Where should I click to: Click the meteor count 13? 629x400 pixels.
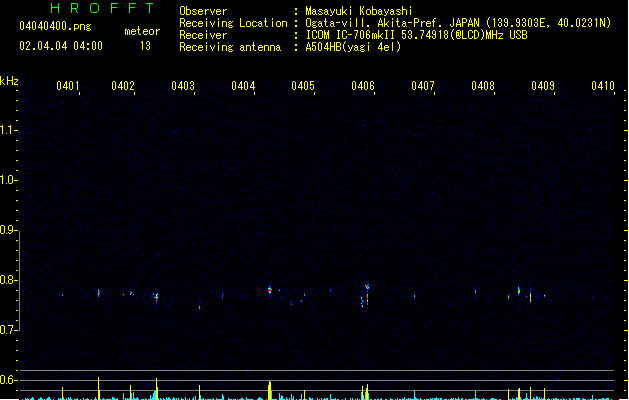[x=145, y=46]
